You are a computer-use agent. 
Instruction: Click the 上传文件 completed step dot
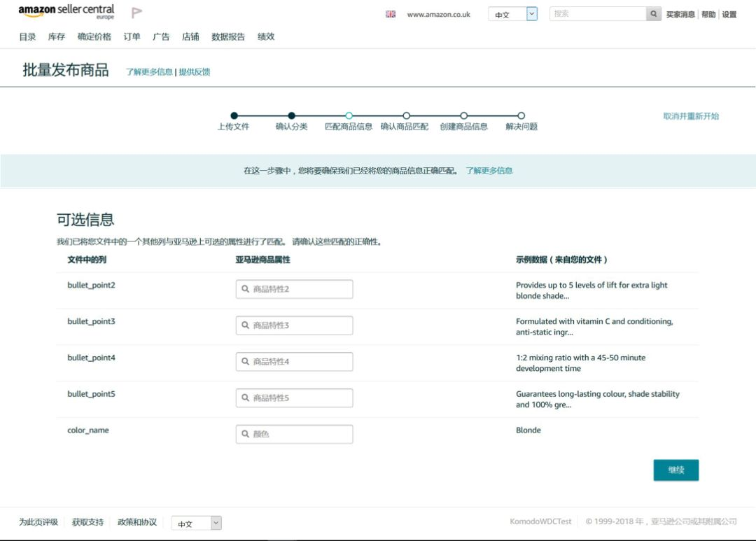coord(234,116)
